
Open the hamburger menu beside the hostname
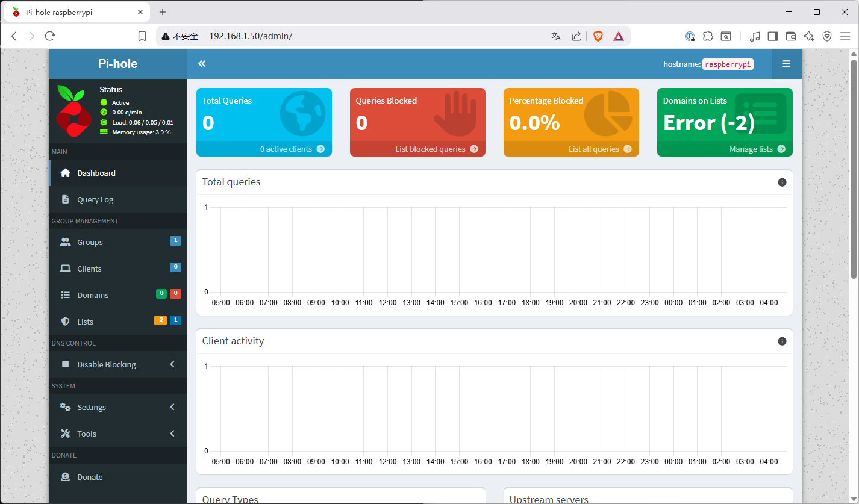click(786, 64)
